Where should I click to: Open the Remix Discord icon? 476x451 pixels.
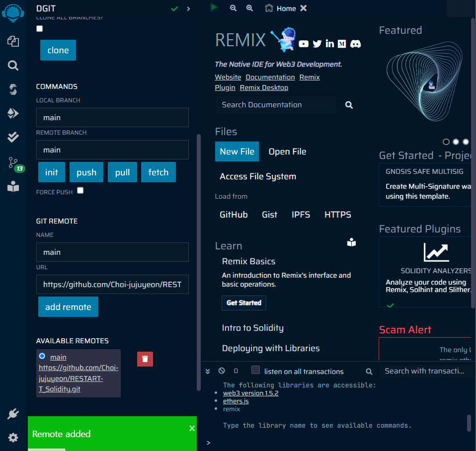click(x=355, y=44)
